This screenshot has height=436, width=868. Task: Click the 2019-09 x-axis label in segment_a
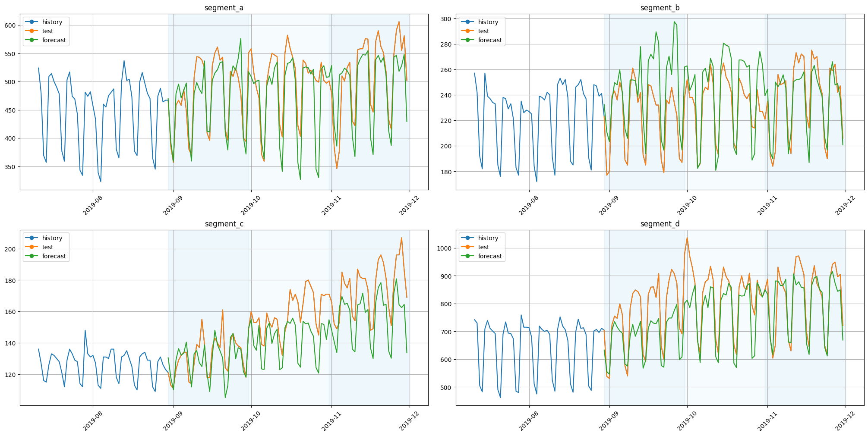173,204
